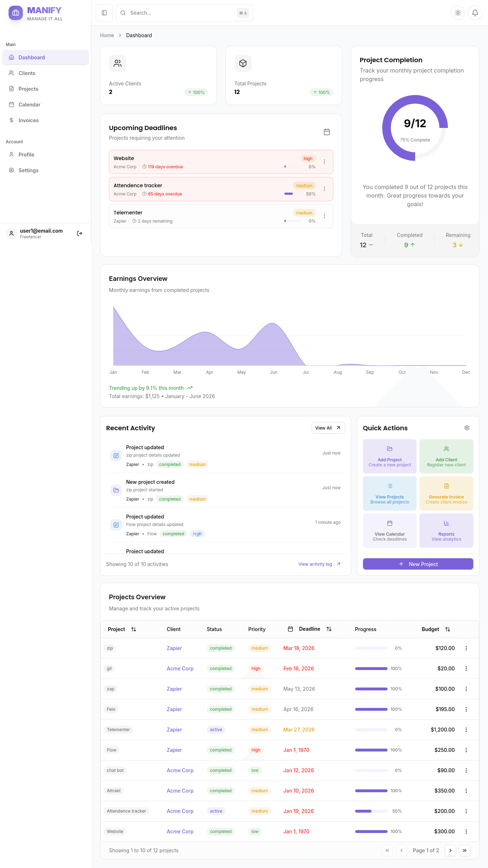The height and width of the screenshot is (868, 488).
Task: Click View Calendar quick action
Action: tap(389, 531)
